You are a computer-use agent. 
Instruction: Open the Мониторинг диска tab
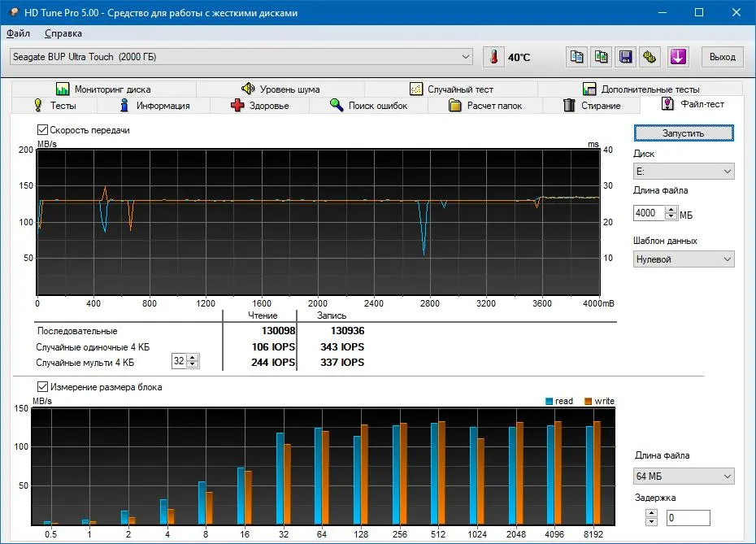[103, 89]
